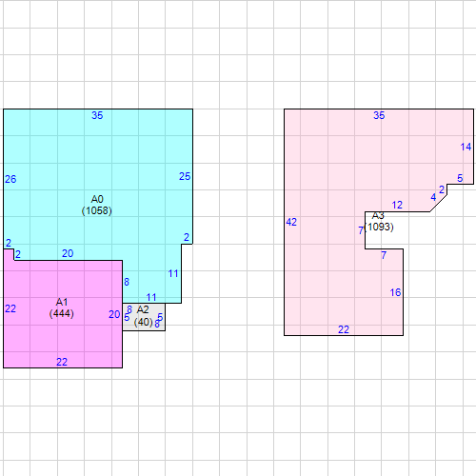Image resolution: width=476 pixels, height=476 pixels.
Task: Select the 20 dimension on A1's right edge
Action: click(x=114, y=314)
